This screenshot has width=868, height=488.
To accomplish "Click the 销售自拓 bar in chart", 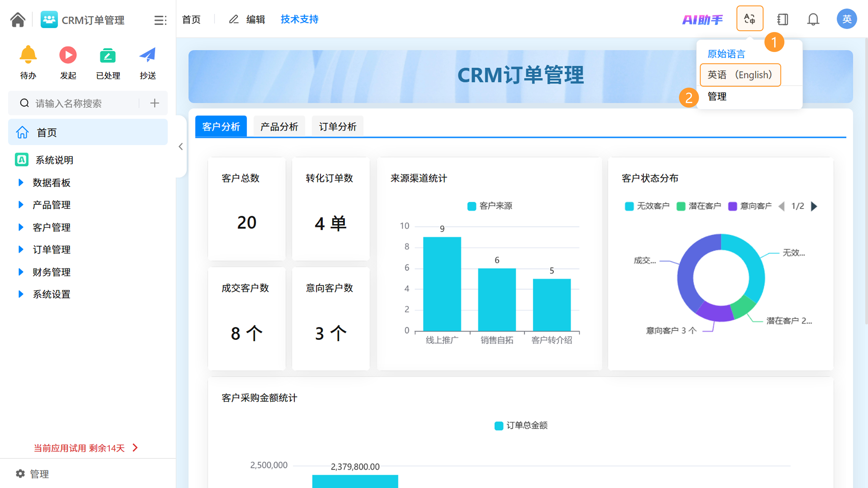I will click(497, 300).
